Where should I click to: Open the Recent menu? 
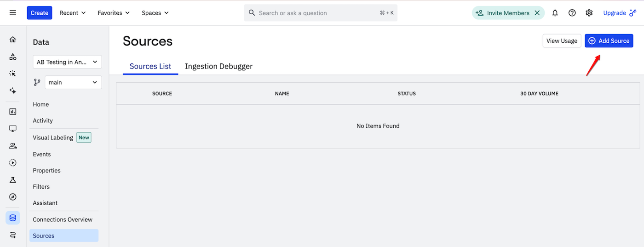[72, 13]
